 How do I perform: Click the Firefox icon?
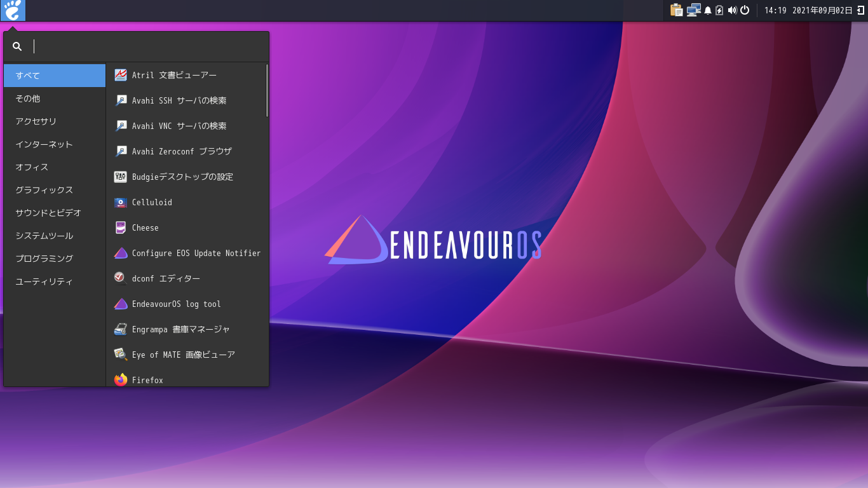121,380
